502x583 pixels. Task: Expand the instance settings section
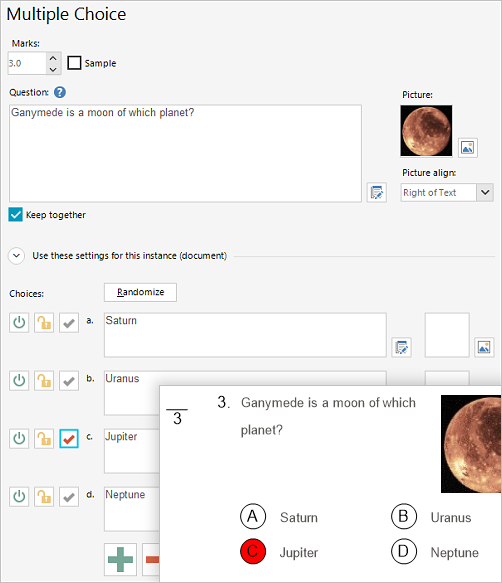coord(16,256)
